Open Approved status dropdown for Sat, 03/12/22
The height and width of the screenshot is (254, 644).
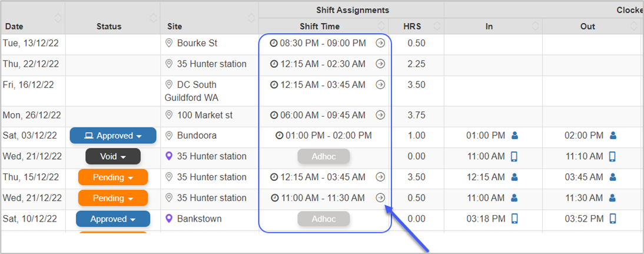coord(113,136)
